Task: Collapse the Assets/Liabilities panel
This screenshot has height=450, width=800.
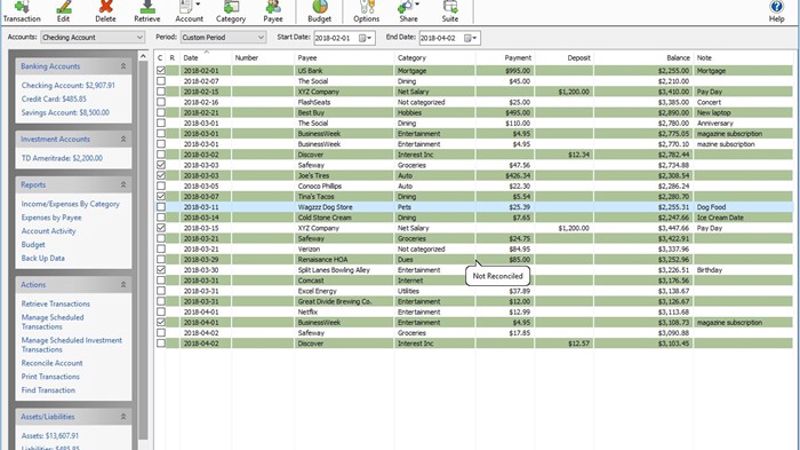Action: 123,417
